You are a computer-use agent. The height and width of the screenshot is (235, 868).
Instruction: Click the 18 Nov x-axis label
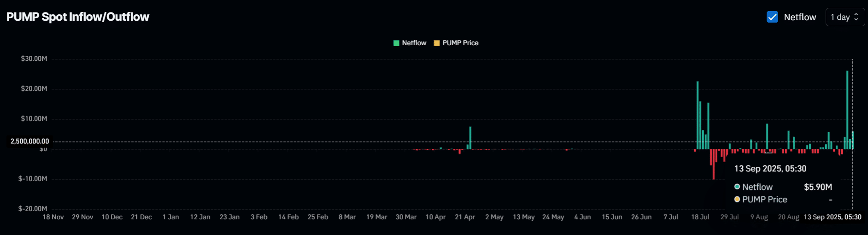click(x=53, y=217)
